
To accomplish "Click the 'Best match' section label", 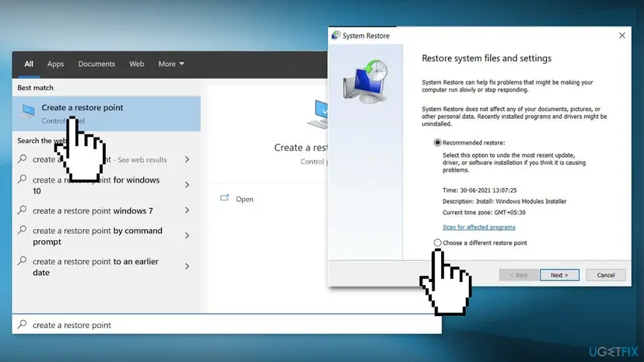I will click(x=35, y=88).
